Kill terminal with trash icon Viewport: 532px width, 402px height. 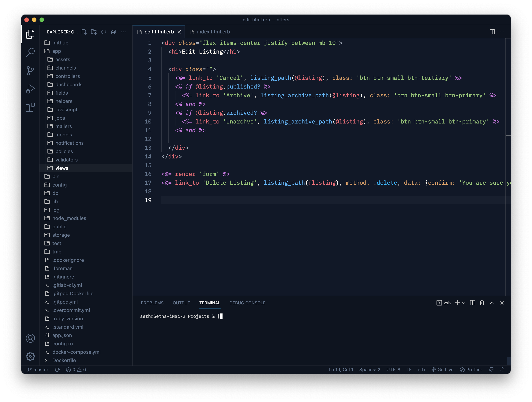(482, 303)
